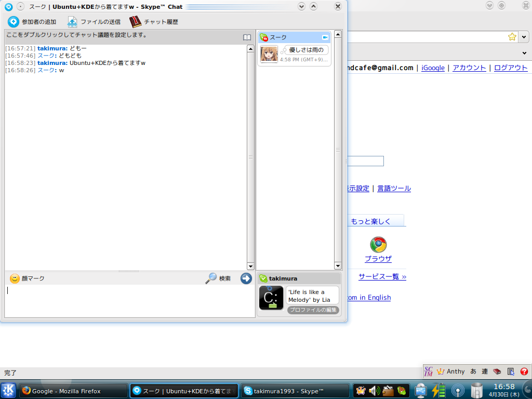Click takimura's online status icon
Screen dimensions: 532x399
[x=263, y=278]
